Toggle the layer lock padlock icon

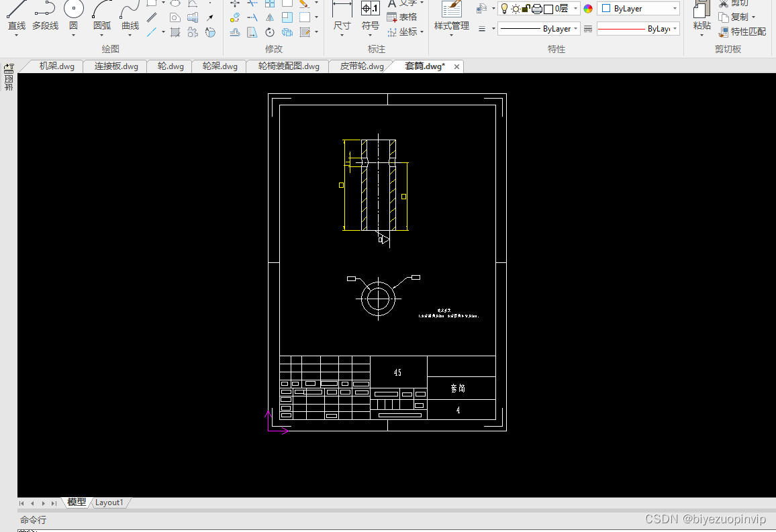[x=526, y=9]
